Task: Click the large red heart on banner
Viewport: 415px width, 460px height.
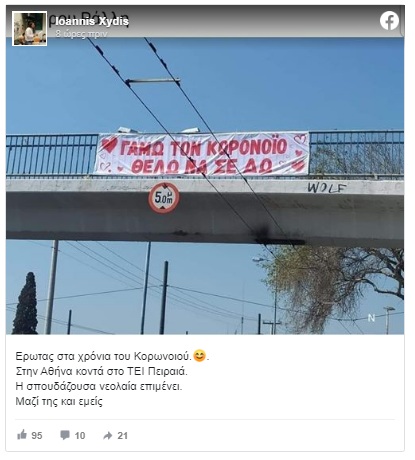Action: tap(109, 145)
